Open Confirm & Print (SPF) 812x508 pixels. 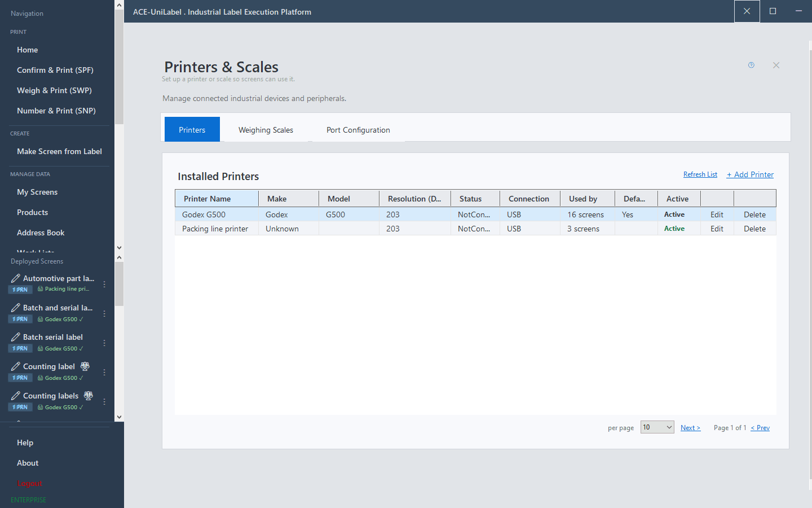point(55,70)
